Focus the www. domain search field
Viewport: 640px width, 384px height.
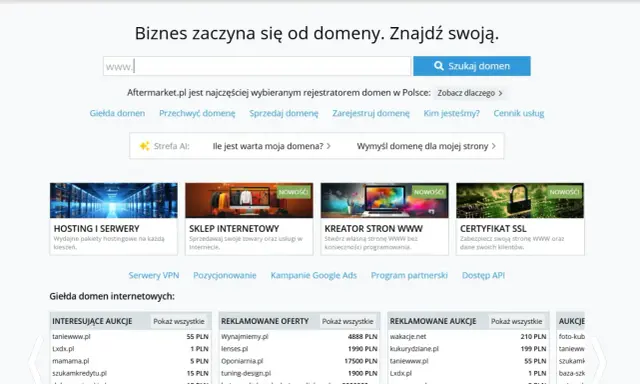click(x=257, y=66)
